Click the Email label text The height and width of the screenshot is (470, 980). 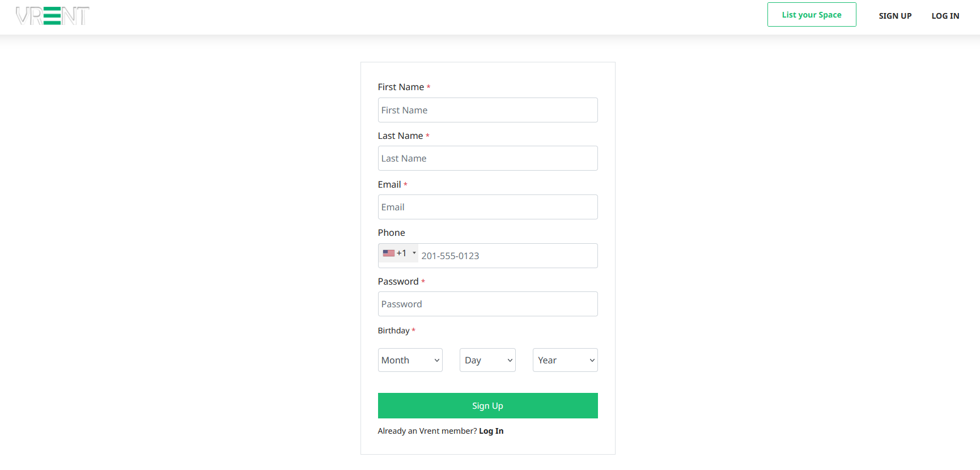click(x=389, y=184)
